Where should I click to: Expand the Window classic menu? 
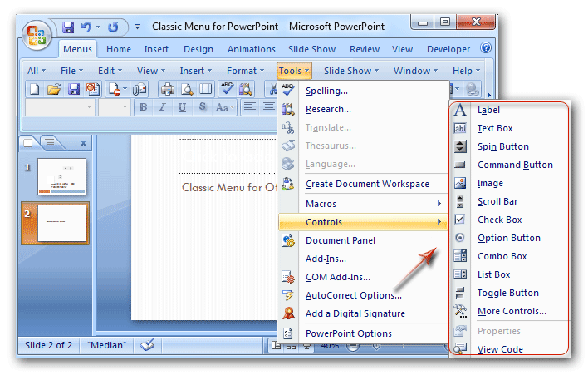click(x=415, y=71)
